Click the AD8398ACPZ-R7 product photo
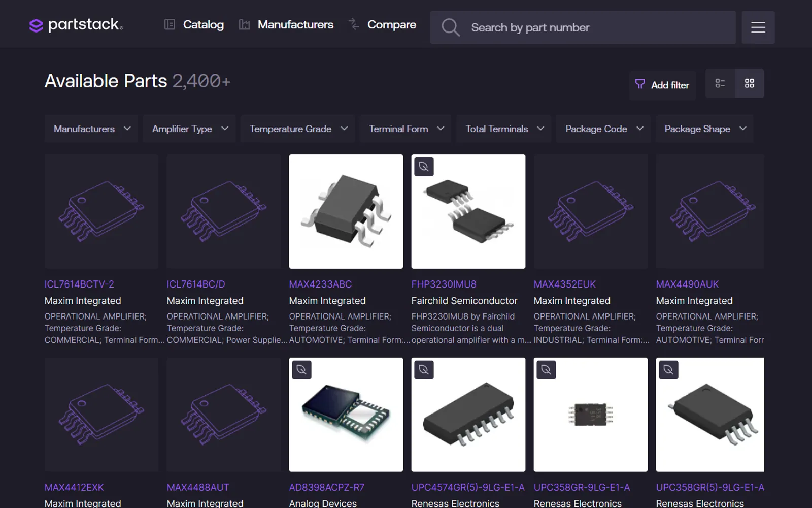Image resolution: width=812 pixels, height=508 pixels. [x=346, y=415]
